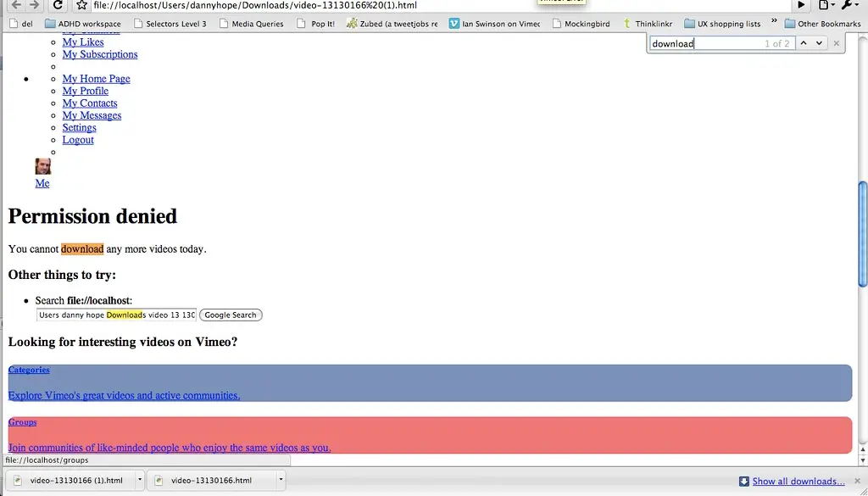Open the My Subscriptions link

pyautogui.click(x=100, y=54)
